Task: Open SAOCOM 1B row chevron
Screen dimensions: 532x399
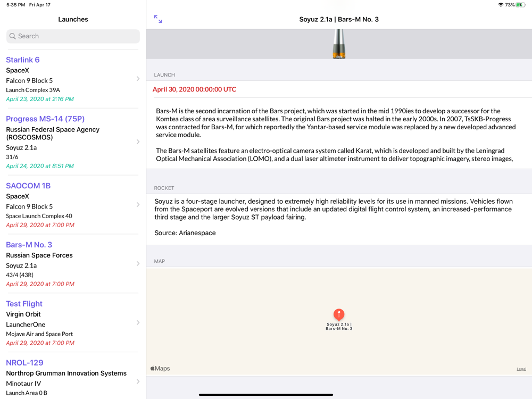Action: pyautogui.click(x=138, y=205)
